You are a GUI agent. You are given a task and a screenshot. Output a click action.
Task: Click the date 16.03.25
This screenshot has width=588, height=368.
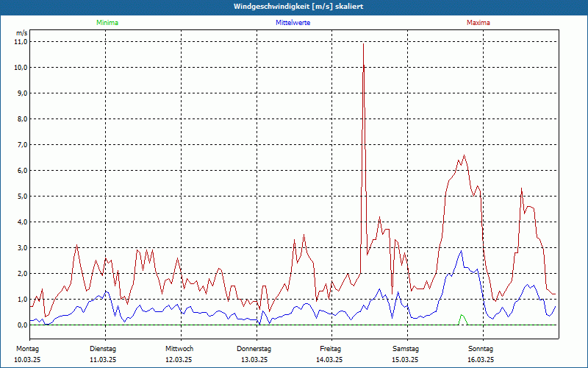tap(481, 360)
